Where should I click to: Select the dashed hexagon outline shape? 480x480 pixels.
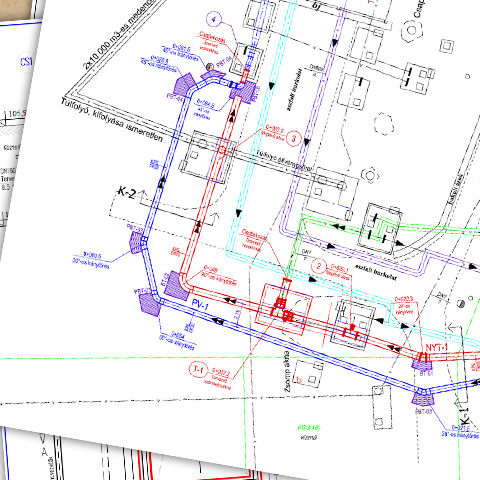pyautogui.click(x=384, y=124)
